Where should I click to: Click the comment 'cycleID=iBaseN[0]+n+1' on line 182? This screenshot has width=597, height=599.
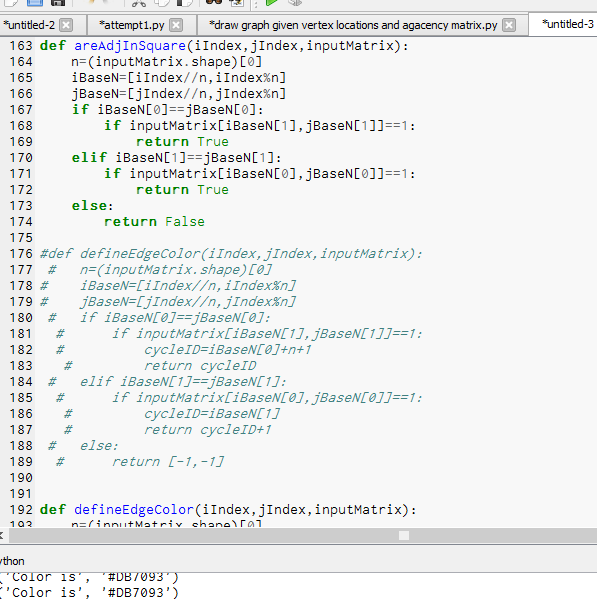[228, 350]
